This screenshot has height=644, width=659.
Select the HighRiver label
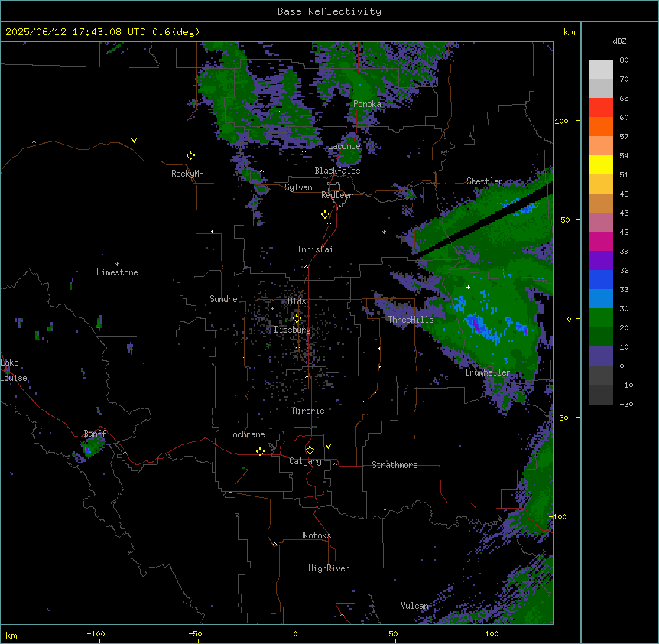[329, 568]
